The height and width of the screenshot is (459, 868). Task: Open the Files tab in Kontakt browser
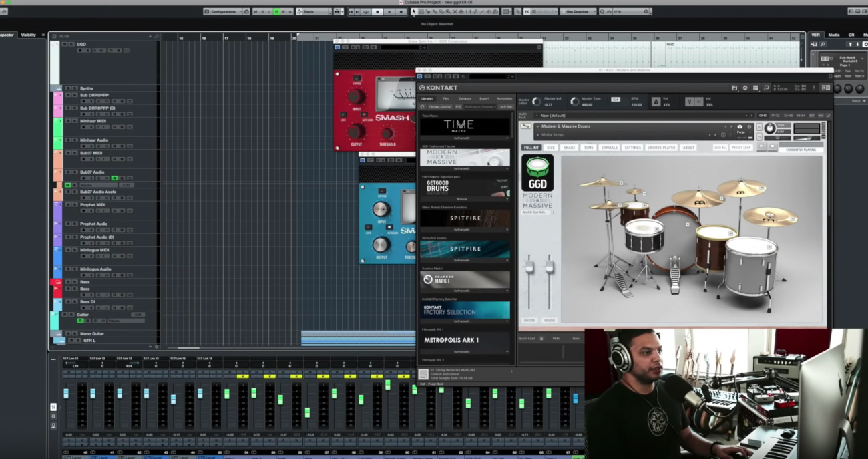click(445, 99)
